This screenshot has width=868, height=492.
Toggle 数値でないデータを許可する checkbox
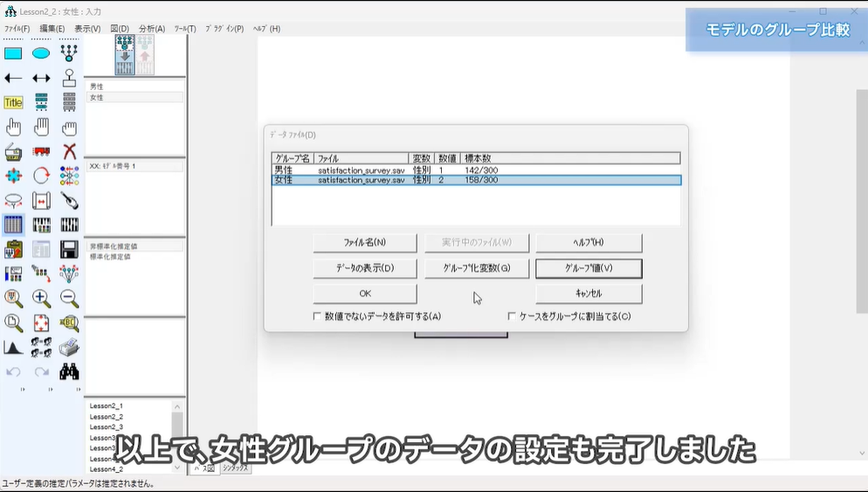[x=317, y=316]
